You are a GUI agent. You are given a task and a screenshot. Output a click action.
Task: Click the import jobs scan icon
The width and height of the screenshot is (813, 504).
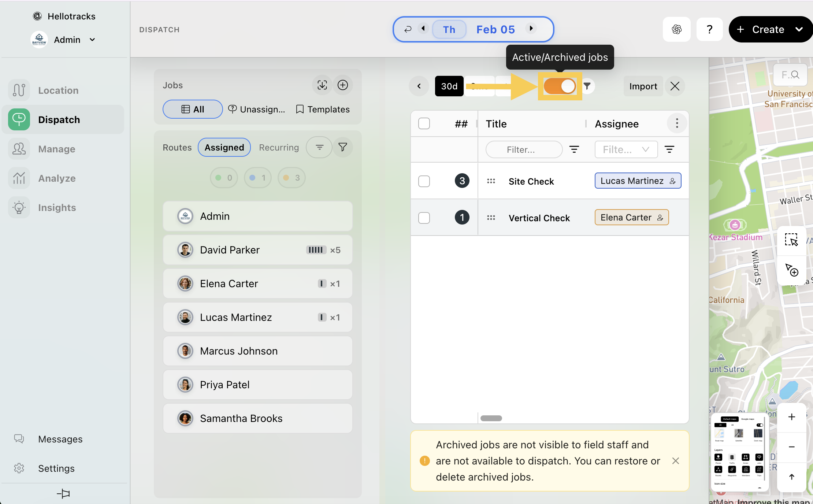click(322, 85)
